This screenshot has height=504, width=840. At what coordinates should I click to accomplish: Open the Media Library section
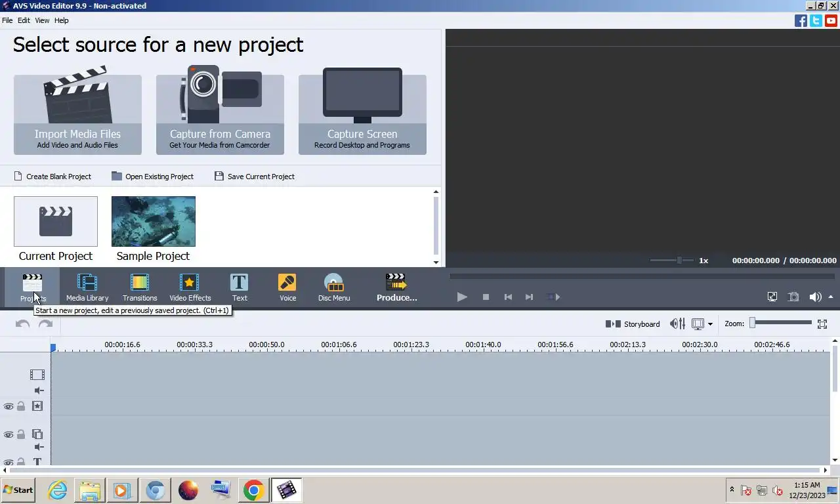tap(87, 287)
